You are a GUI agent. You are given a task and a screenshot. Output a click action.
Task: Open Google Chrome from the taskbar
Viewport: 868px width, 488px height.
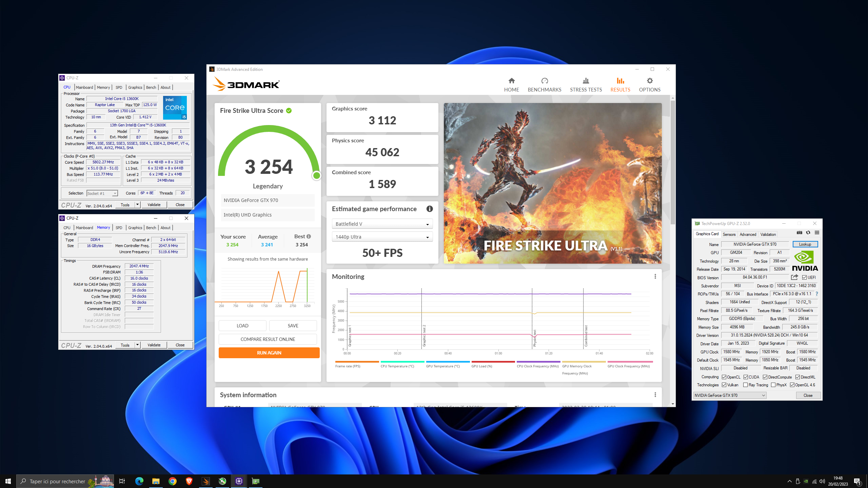[172, 481]
